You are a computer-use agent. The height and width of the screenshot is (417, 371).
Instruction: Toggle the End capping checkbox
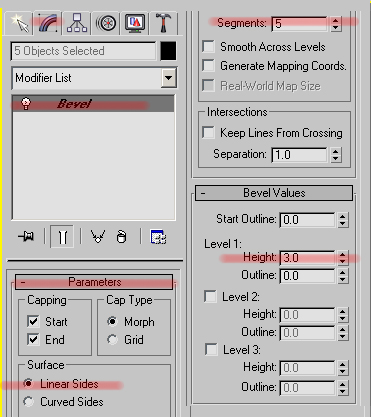(x=33, y=340)
